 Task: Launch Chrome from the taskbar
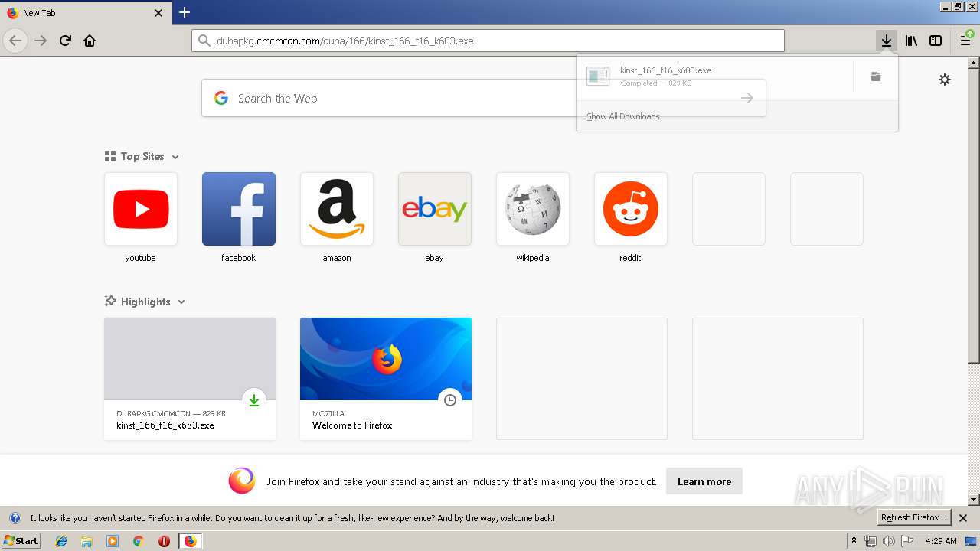[138, 541]
